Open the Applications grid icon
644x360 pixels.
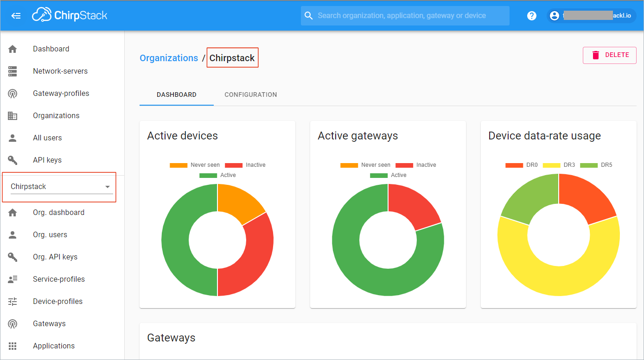click(13, 346)
